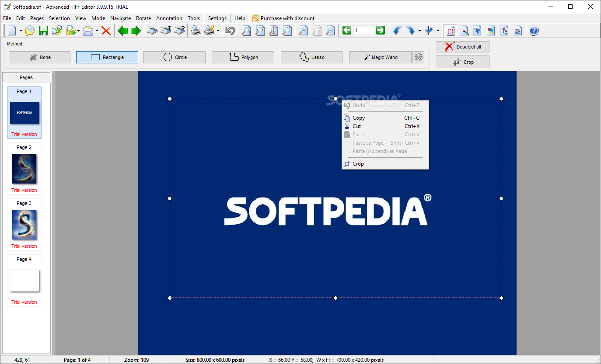
Task: Toggle the film frame mode icon
Action: coord(518,31)
